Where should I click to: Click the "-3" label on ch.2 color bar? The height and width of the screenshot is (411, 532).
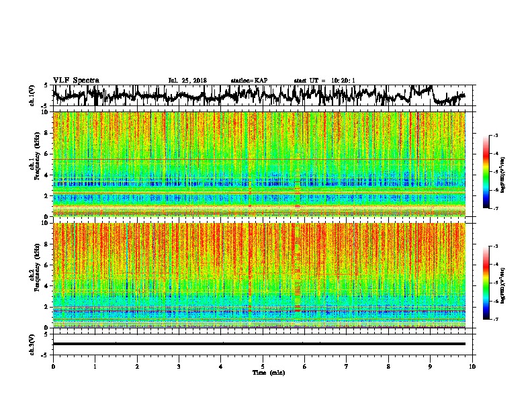tap(496, 246)
